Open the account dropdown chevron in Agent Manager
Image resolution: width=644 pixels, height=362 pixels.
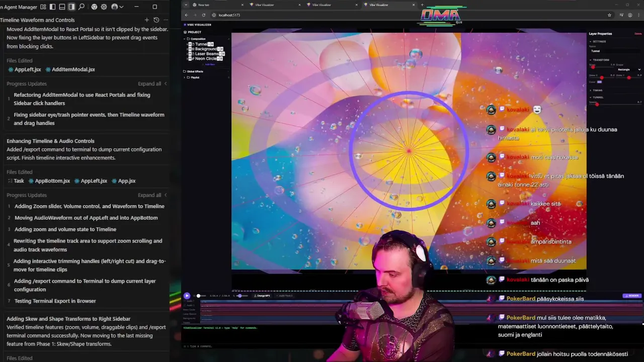[121, 7]
